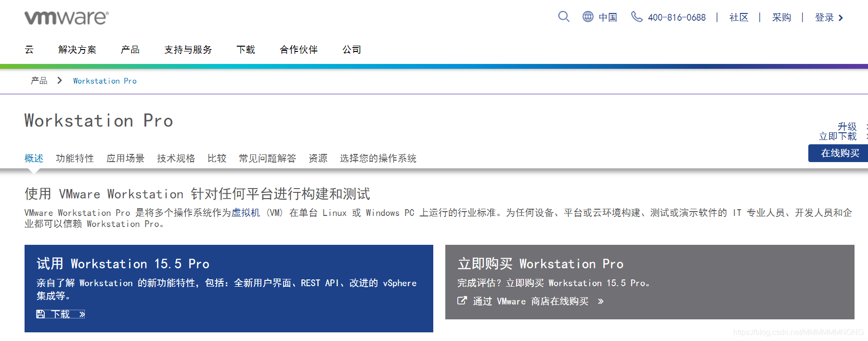Open the 合作伙伴 menu
Image resolution: width=868 pixels, height=341 pixels.
298,50
